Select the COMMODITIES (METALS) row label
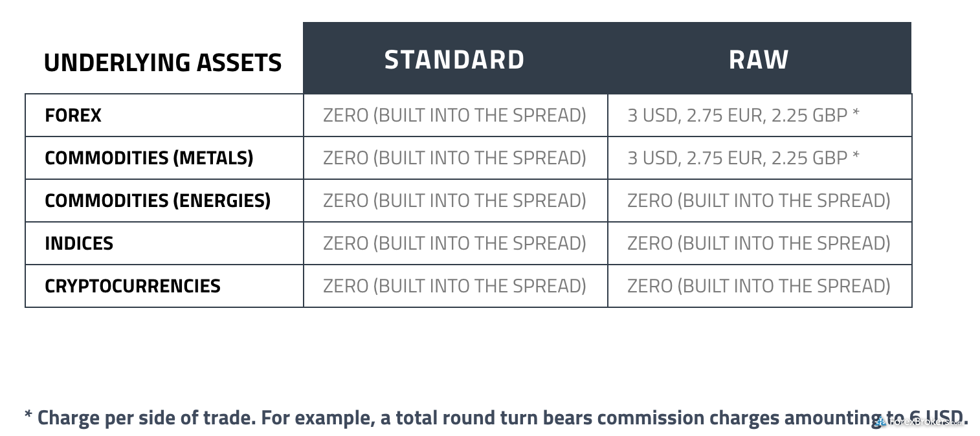Screen dimensions: 980x436 pos(149,158)
